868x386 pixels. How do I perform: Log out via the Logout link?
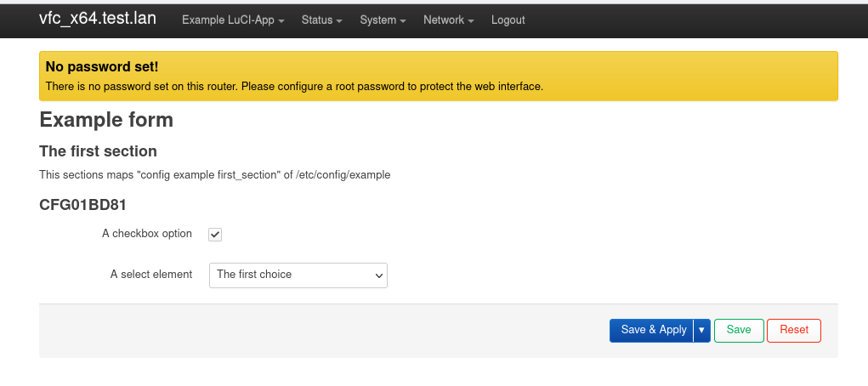click(x=508, y=20)
